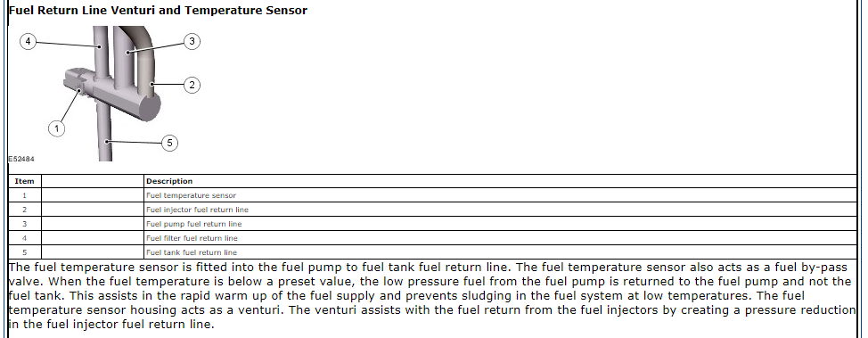
Task: Select the Fuel injector fuel return line row
Action: pos(432,210)
